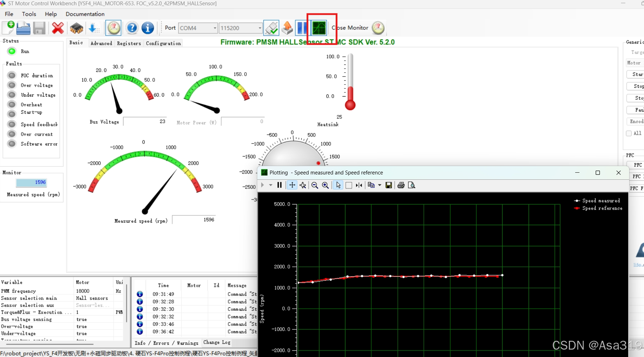Viewport: 644px width, 357px height.
Task: Click the Speed reference legend entry
Action: (598, 208)
